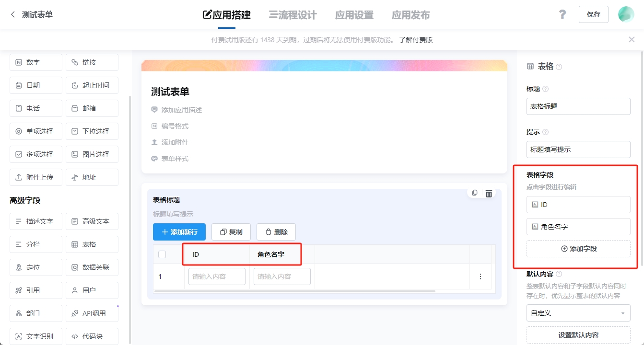Add a 电话 field from sidebar
The height and width of the screenshot is (345, 644).
coord(35,108)
